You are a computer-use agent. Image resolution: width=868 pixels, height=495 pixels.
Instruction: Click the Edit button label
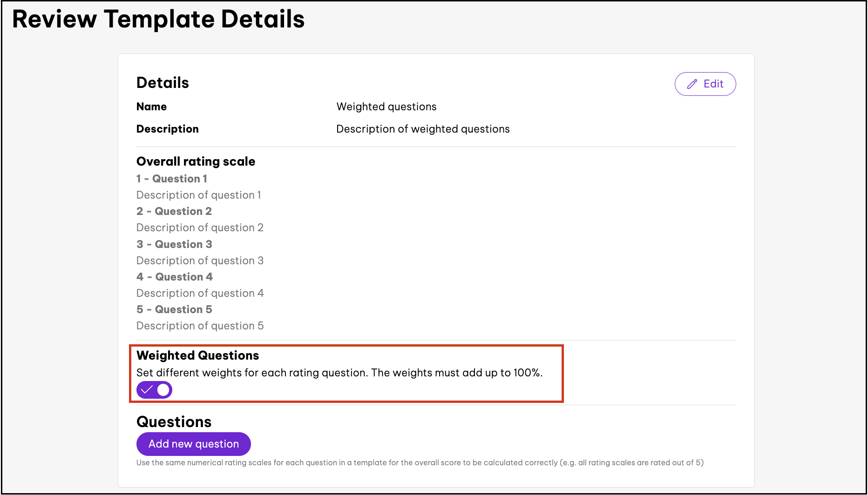[x=713, y=84]
